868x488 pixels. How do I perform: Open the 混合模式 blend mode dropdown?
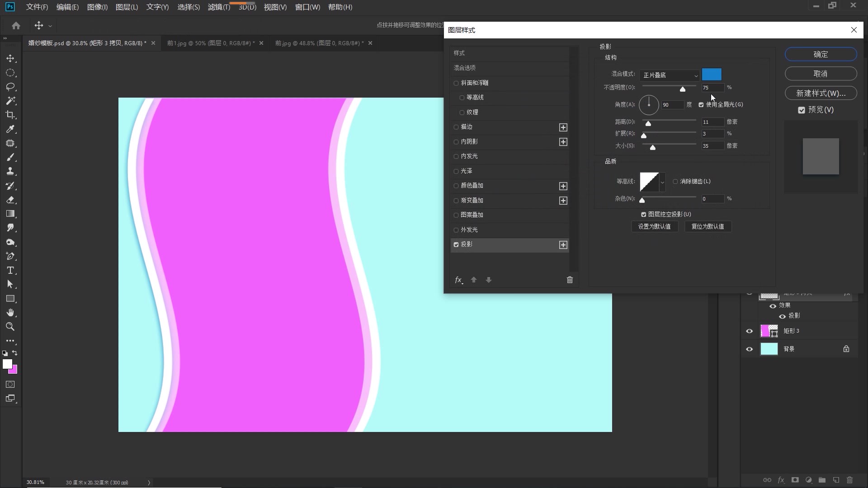[670, 75]
